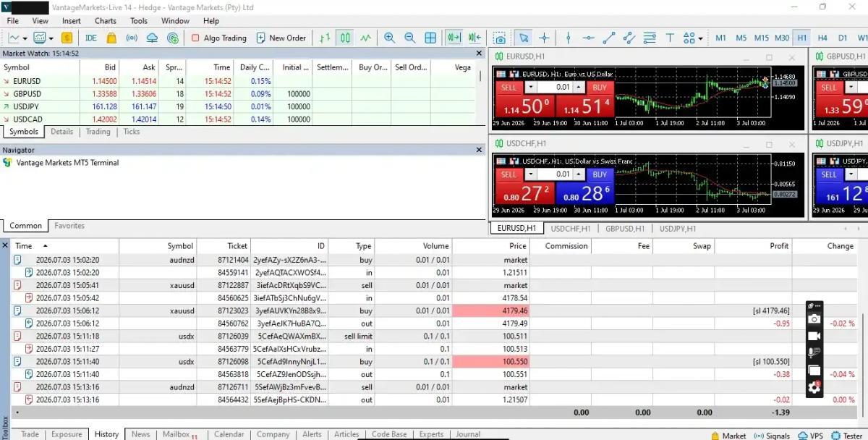The height and width of the screenshot is (440, 868).
Task: Zoom out on the chart
Action: [410, 38]
